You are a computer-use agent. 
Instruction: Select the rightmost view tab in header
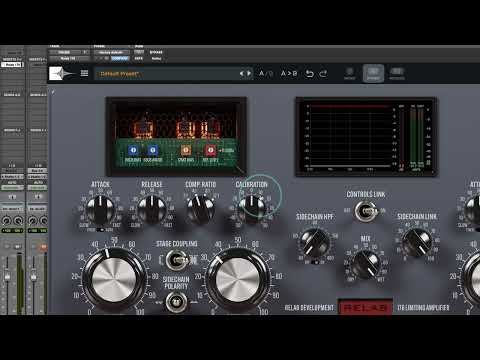397,73
